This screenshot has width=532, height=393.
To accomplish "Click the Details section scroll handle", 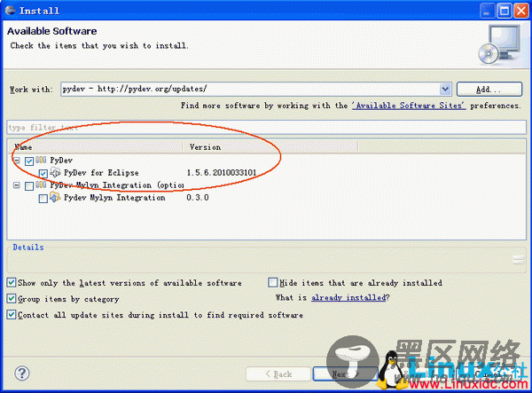I will 519,260.
